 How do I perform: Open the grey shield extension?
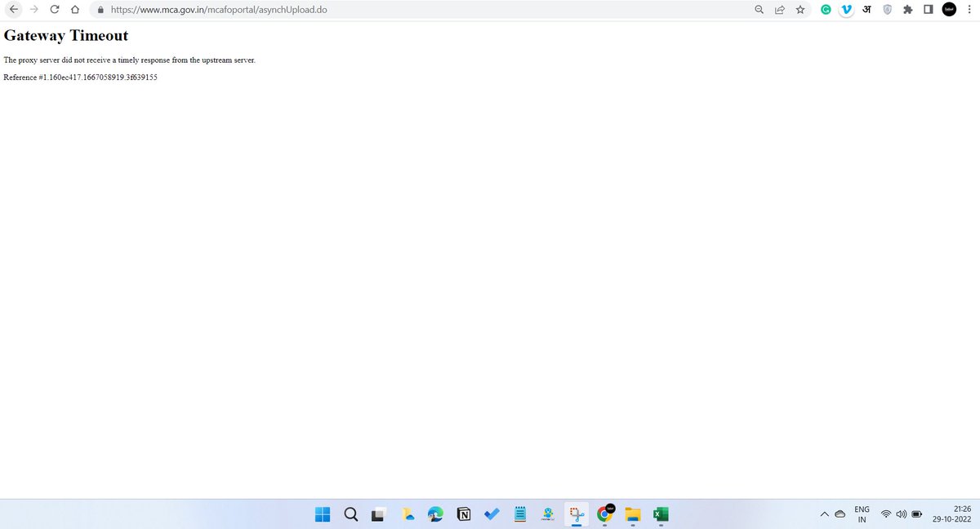pos(887,10)
